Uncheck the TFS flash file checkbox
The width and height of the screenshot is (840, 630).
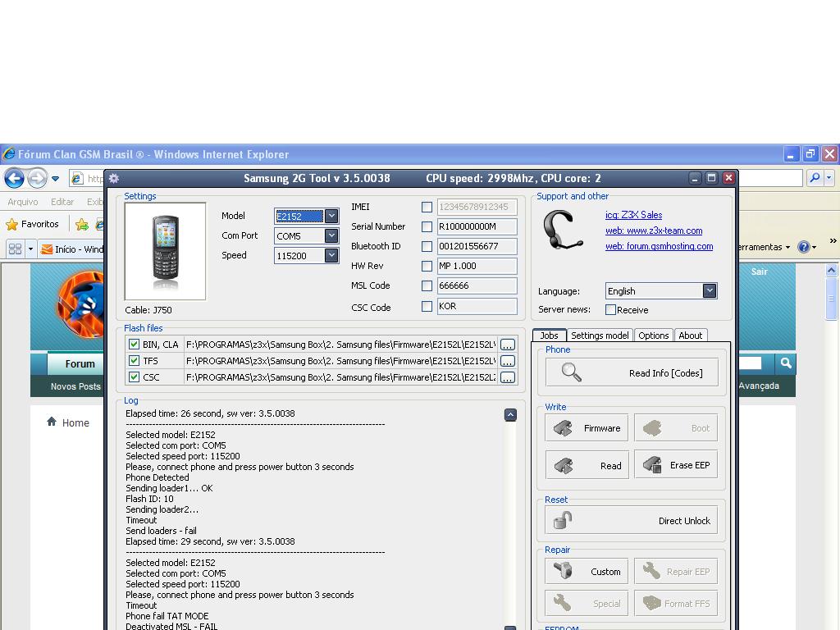[134, 361]
